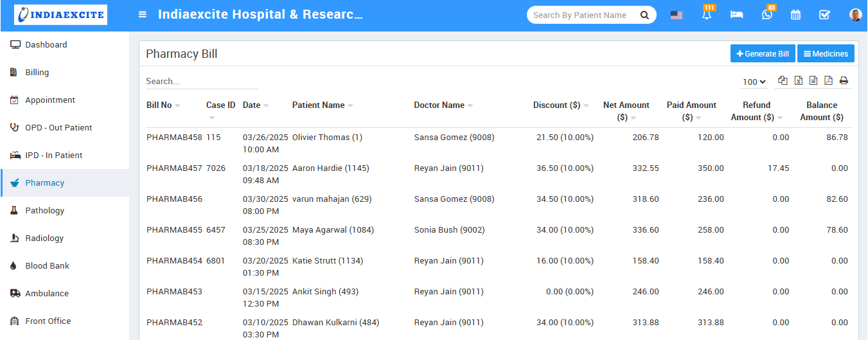Sort table by Bill No column
The width and height of the screenshot is (868, 340).
[x=159, y=105]
